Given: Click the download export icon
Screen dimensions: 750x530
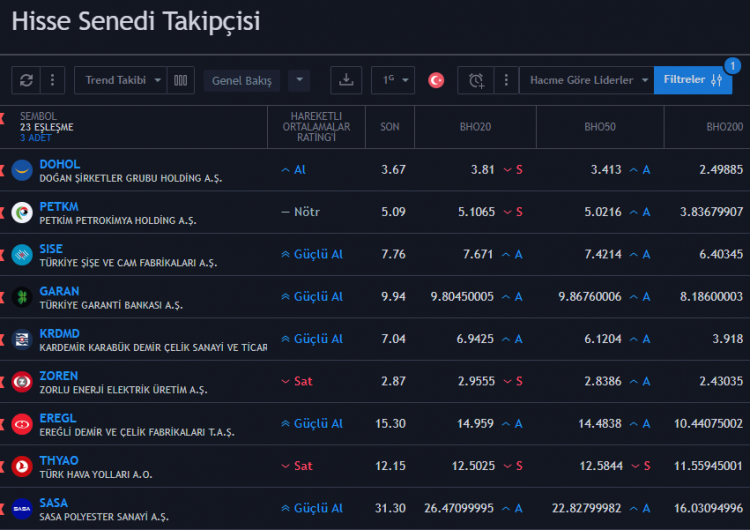Looking at the screenshot, I should point(346,80).
